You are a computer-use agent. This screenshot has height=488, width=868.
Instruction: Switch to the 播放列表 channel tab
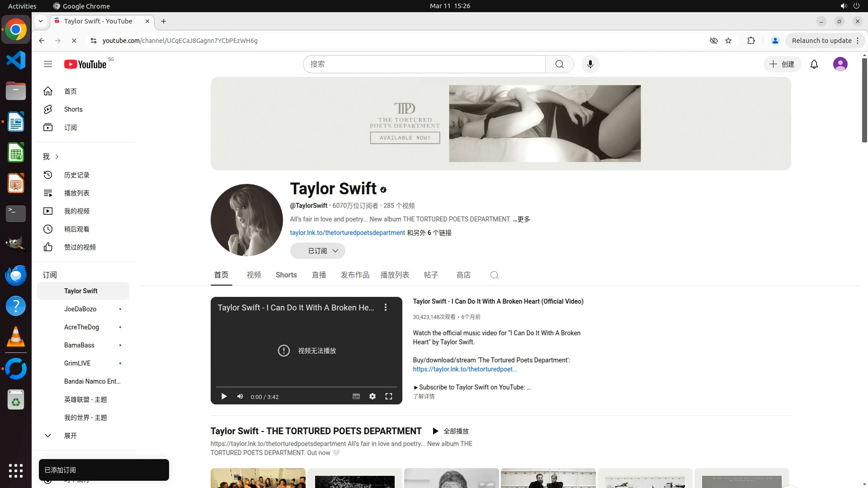click(x=394, y=275)
